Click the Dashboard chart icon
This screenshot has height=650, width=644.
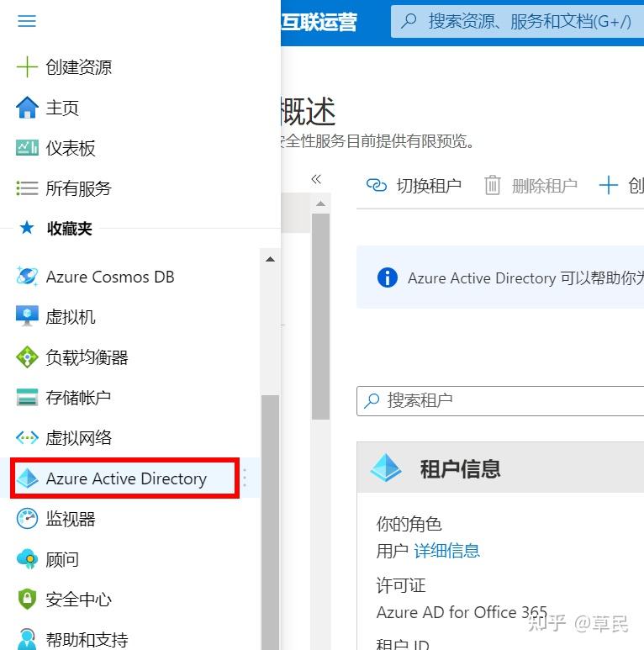(27, 148)
